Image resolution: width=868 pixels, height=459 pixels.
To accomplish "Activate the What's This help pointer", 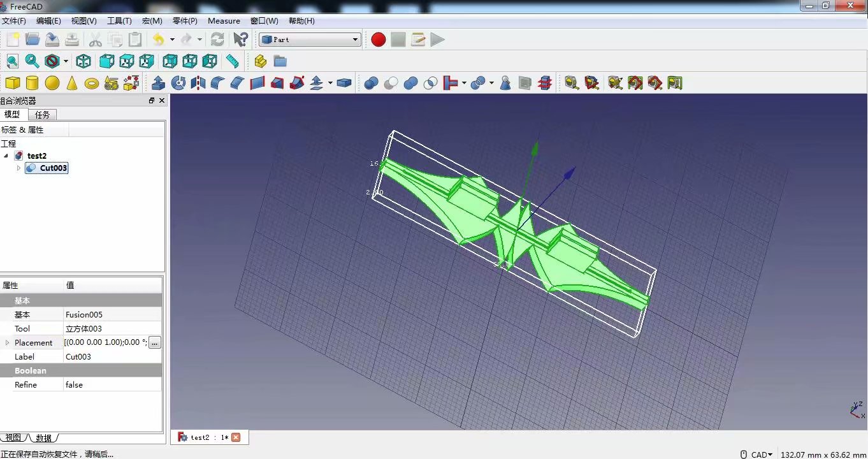I will click(240, 40).
